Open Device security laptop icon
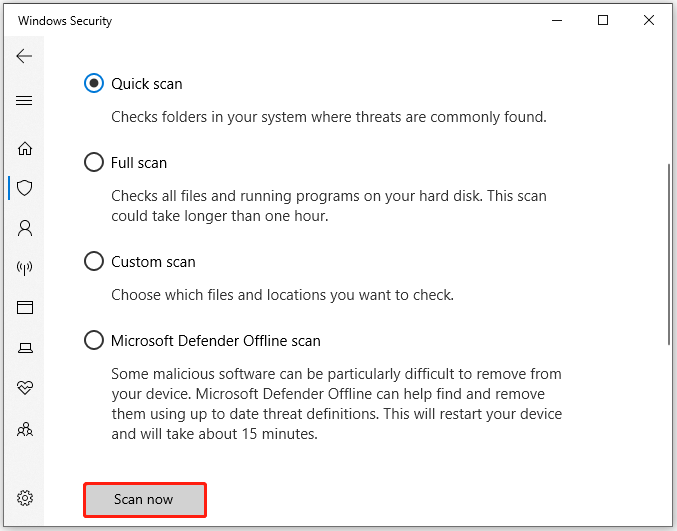 [25, 348]
